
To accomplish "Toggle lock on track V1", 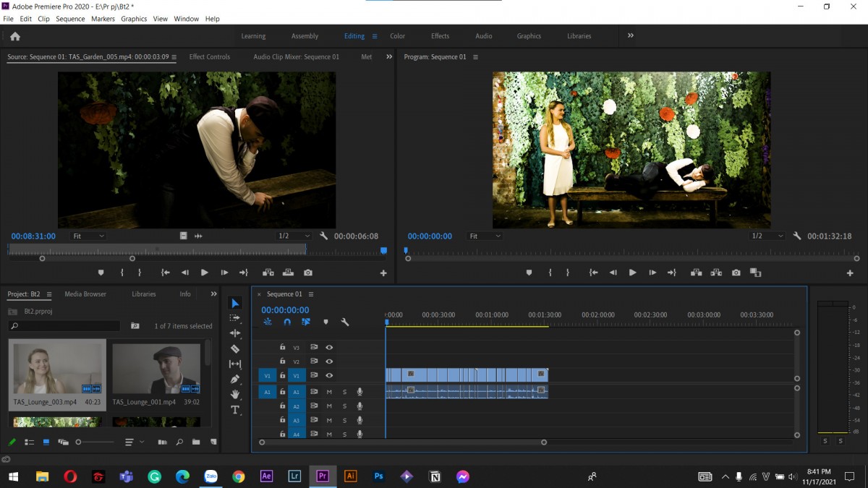I will tap(283, 375).
